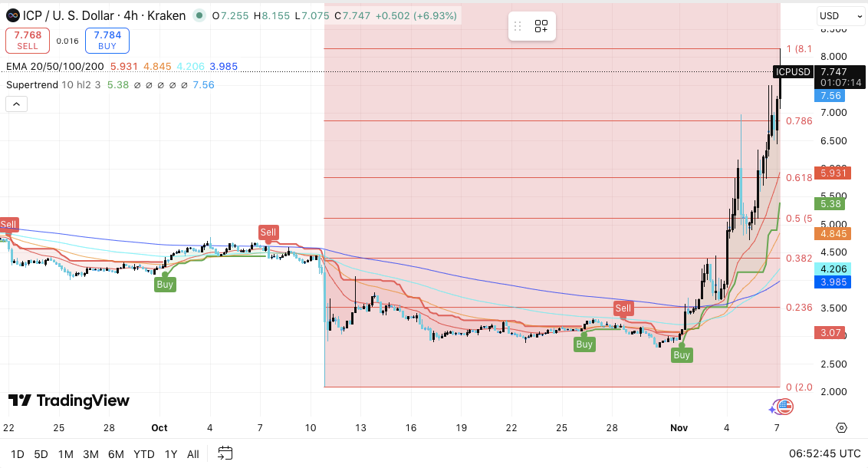This screenshot has height=468, width=868.
Task: Switch to the 3M time range
Action: 90,454
